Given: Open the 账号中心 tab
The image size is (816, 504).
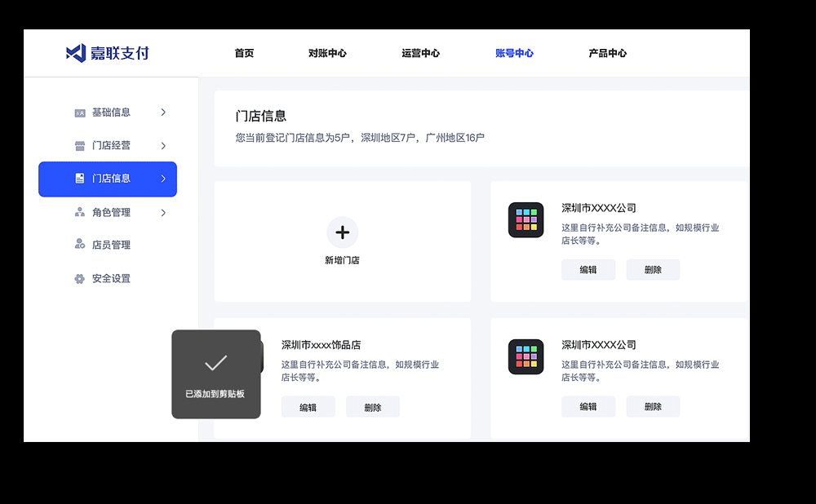Looking at the screenshot, I should pos(514,53).
